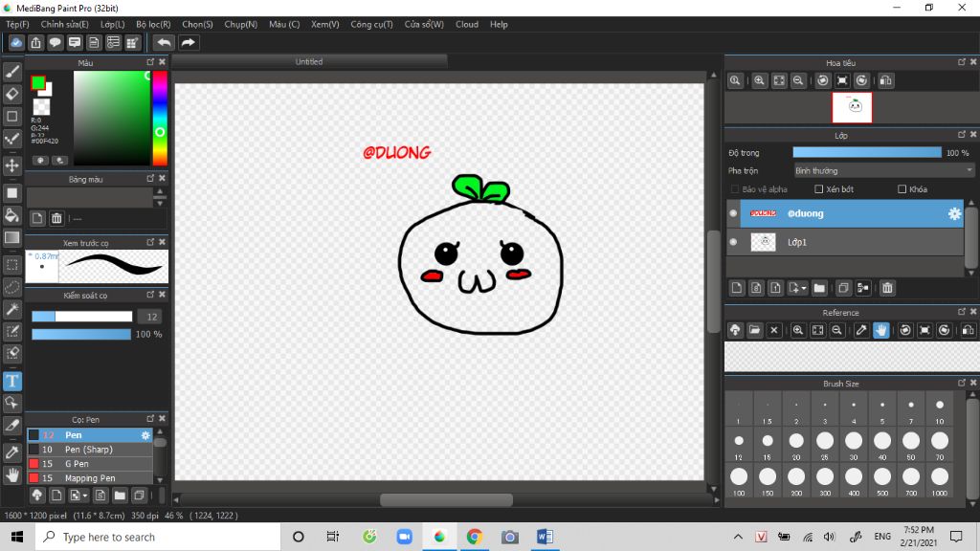980x551 pixels.
Task: Duplicate the current layer
Action: [x=843, y=288]
